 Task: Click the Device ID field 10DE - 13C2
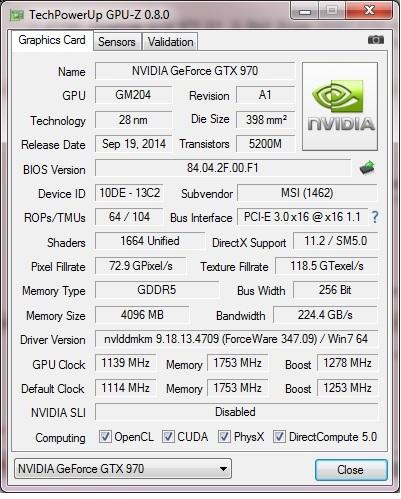coord(129,193)
